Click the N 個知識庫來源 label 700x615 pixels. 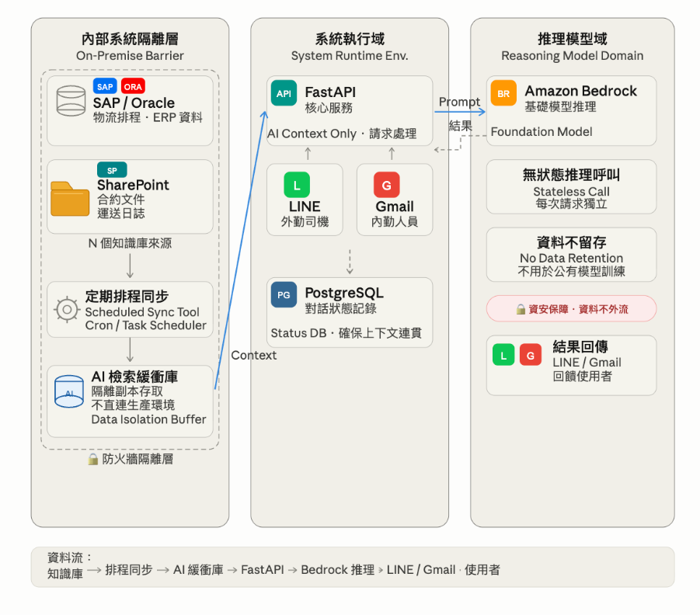coord(130,243)
